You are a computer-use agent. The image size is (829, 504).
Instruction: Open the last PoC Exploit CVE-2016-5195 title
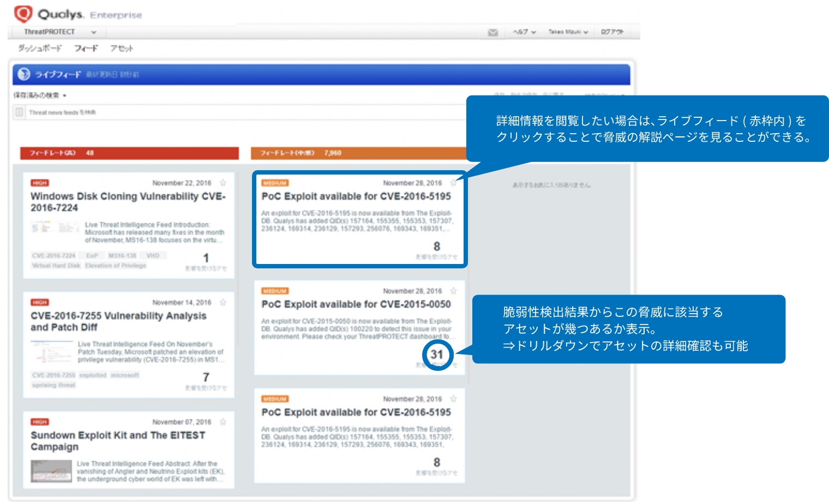tap(356, 412)
